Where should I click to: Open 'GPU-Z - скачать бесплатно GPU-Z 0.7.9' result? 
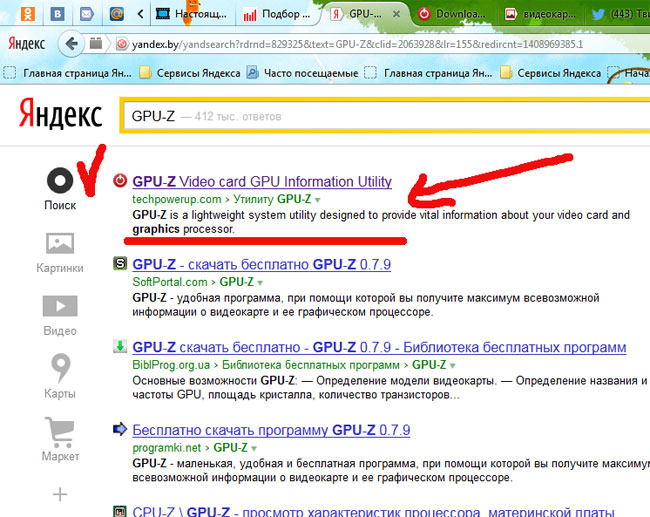pos(262,265)
